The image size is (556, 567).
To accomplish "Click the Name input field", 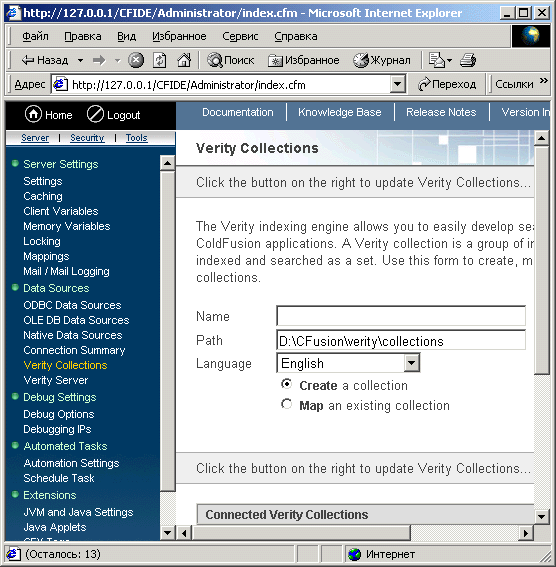I will click(401, 316).
